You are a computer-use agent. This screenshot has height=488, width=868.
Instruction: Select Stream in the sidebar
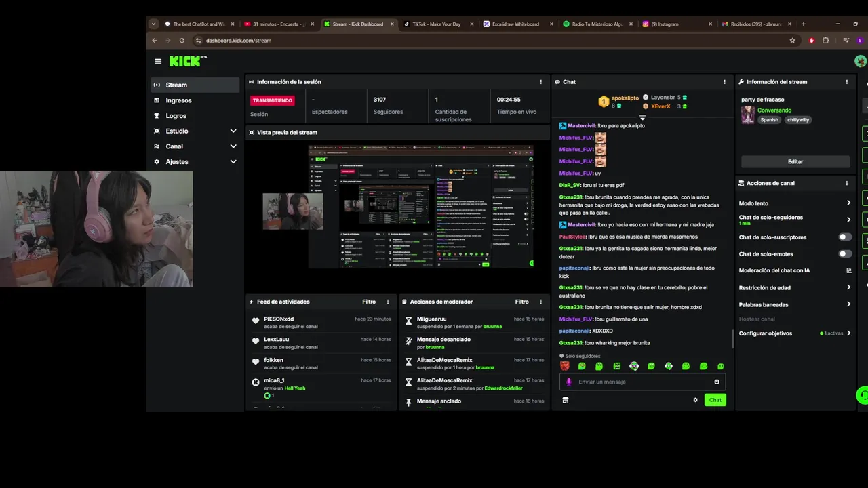click(x=195, y=85)
